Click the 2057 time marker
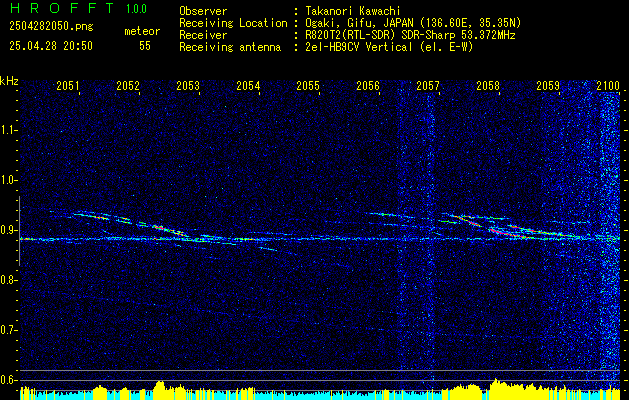629x400 pixels. click(x=428, y=85)
